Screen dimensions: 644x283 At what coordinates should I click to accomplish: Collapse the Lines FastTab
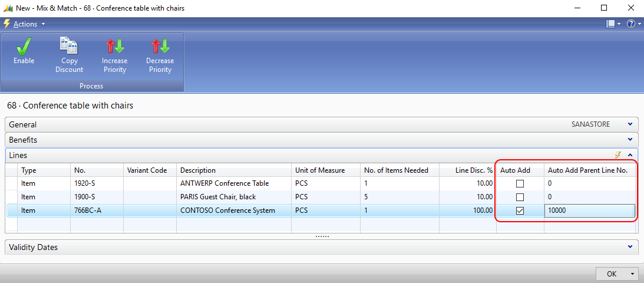(630, 155)
